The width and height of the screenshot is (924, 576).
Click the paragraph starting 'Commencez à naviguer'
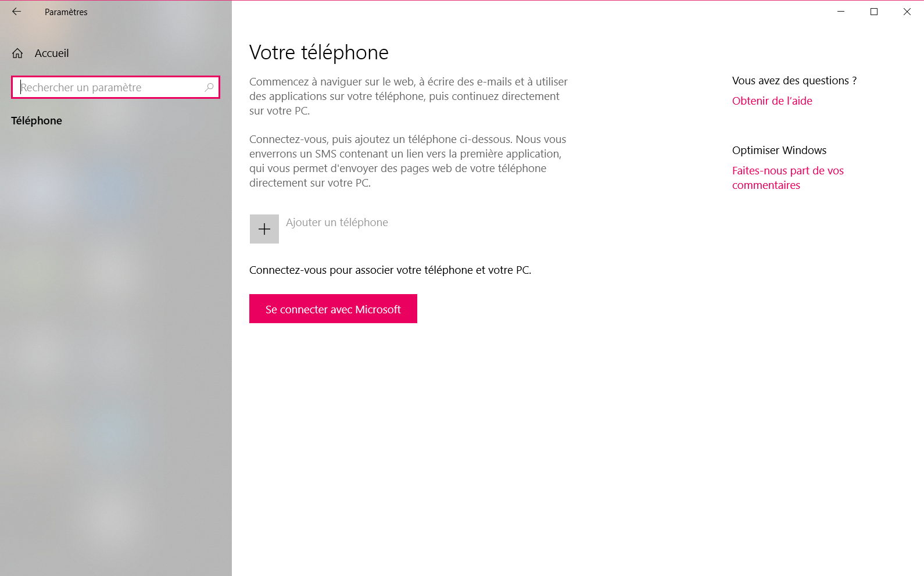coord(408,96)
